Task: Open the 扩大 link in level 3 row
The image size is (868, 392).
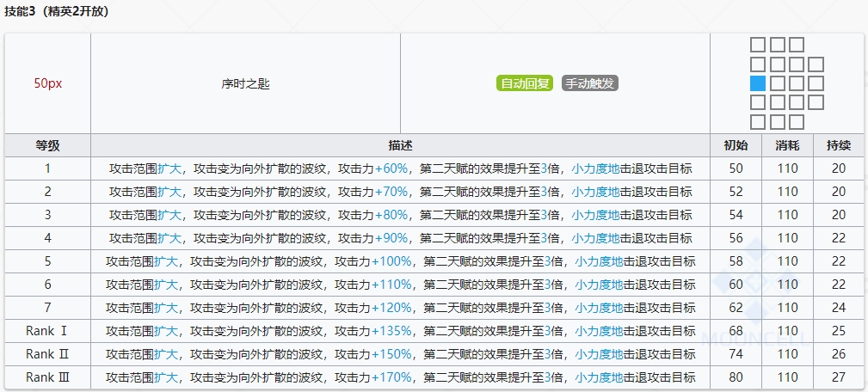Action: (x=169, y=215)
